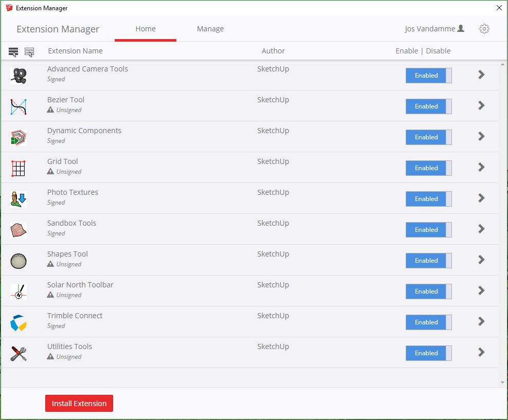The width and height of the screenshot is (508, 420).
Task: Select the Trimble Connect extension name
Action: (x=75, y=316)
